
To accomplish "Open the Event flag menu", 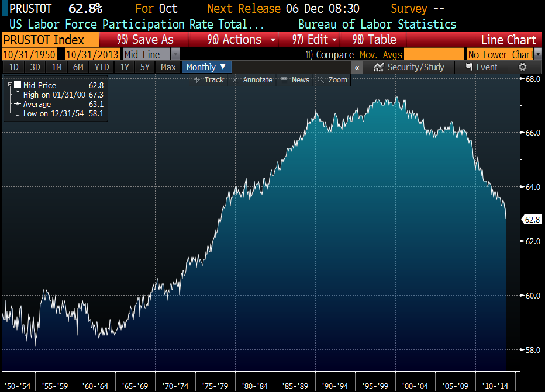I will click(x=481, y=67).
